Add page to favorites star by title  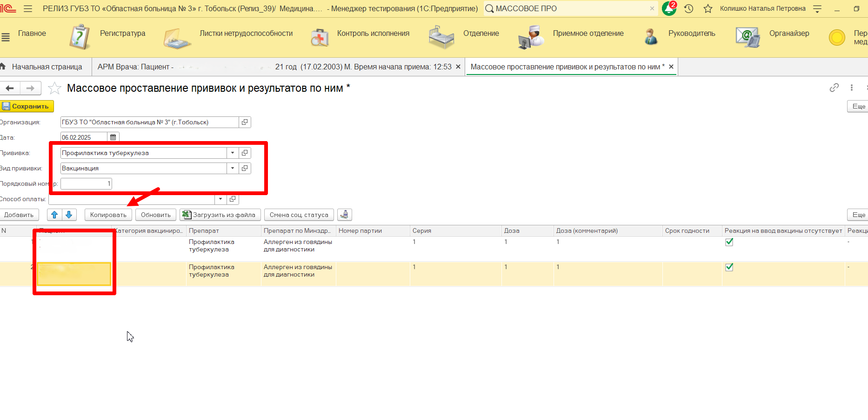click(x=55, y=88)
